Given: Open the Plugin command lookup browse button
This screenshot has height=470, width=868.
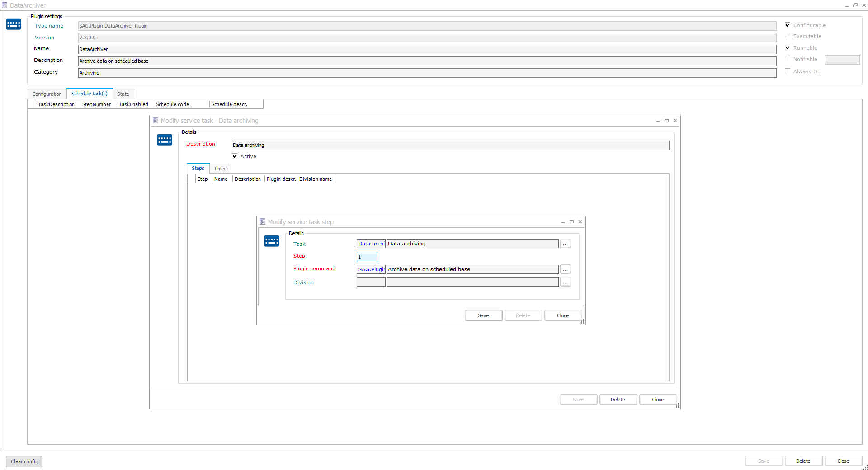Looking at the screenshot, I should point(565,270).
